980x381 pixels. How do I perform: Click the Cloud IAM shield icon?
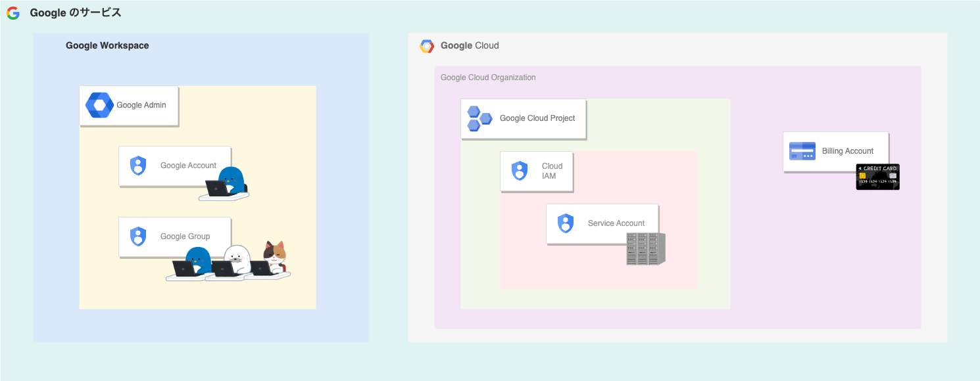tap(520, 171)
